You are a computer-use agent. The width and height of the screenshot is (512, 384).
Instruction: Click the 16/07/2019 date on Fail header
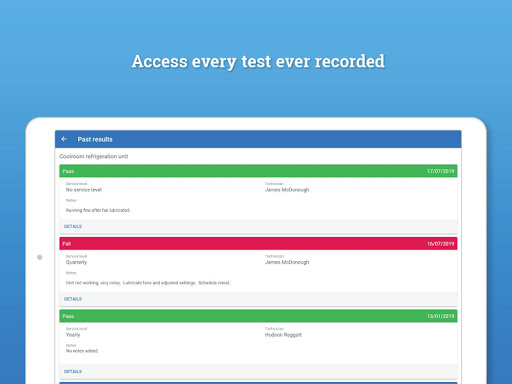coord(441,244)
